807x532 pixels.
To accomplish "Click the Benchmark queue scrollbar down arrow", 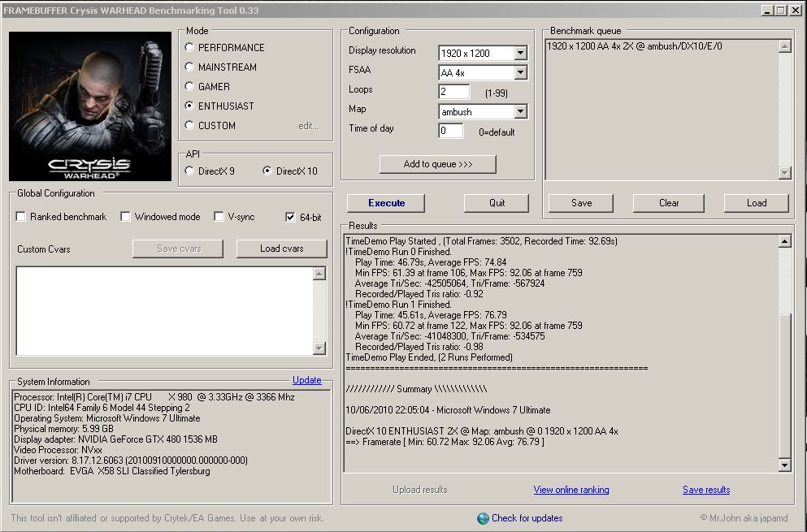I will point(784,173).
